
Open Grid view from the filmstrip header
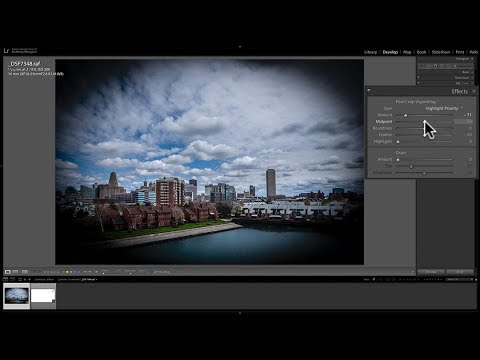(x=20, y=279)
